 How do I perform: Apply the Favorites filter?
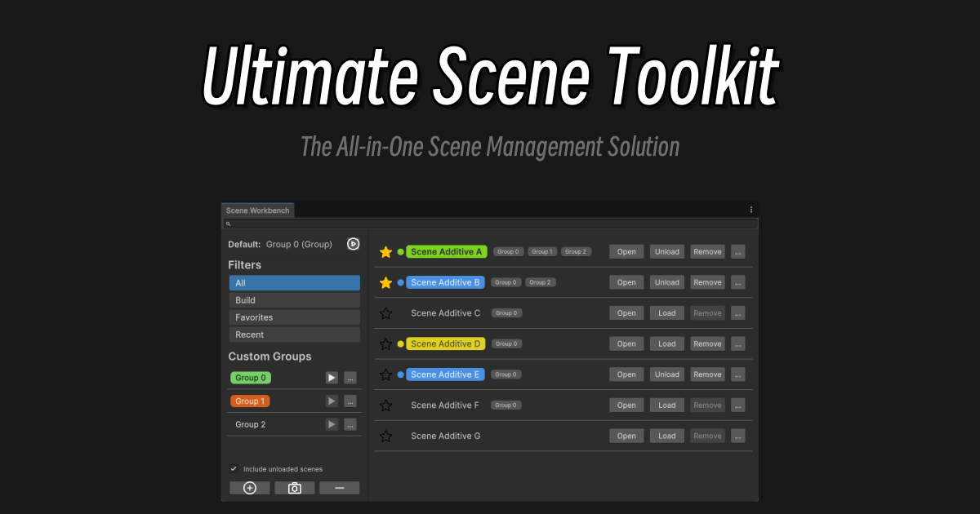point(294,317)
